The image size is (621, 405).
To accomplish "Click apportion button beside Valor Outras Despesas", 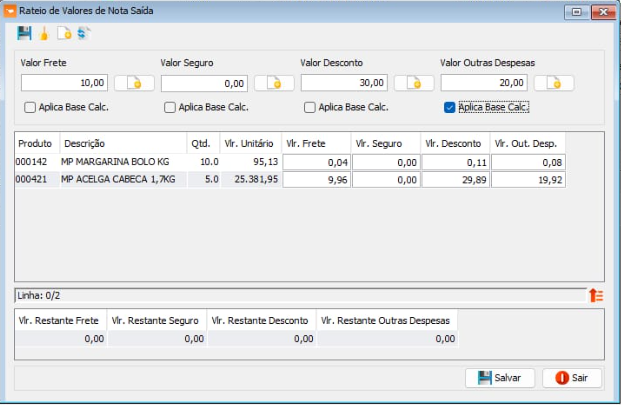I will pyautogui.click(x=553, y=83).
